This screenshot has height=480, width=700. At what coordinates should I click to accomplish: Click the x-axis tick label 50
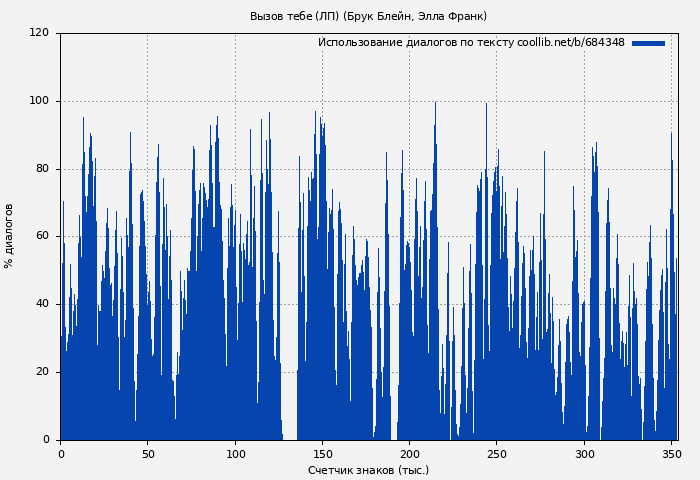click(x=148, y=454)
